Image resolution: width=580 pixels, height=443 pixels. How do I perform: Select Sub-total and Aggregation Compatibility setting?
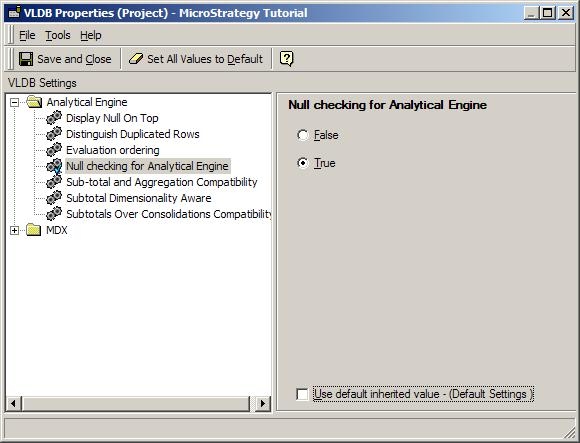pyautogui.click(x=162, y=182)
